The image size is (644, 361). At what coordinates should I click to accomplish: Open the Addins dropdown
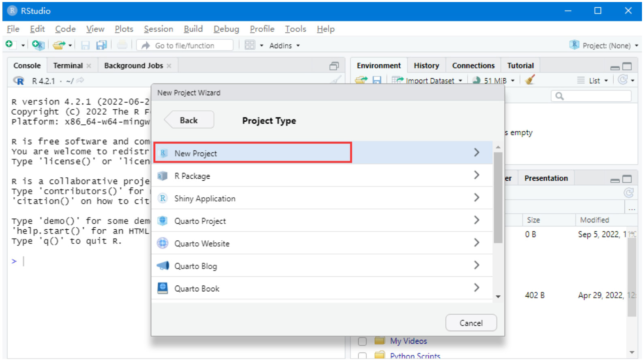(x=284, y=46)
